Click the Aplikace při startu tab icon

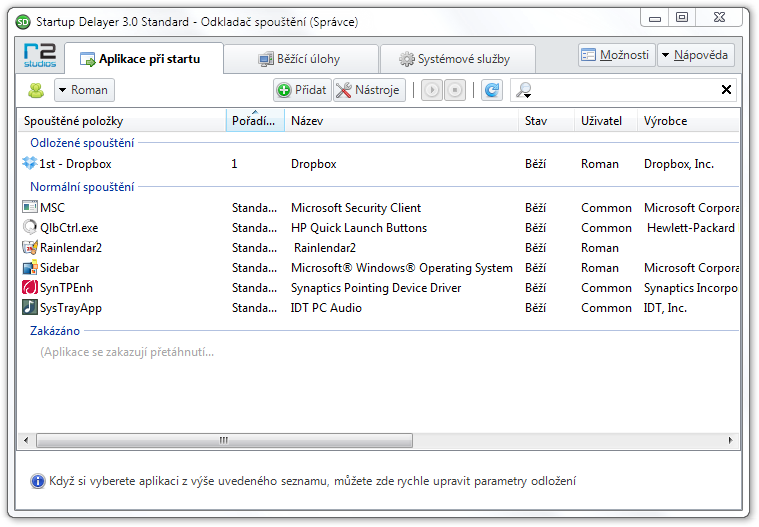tap(88, 59)
